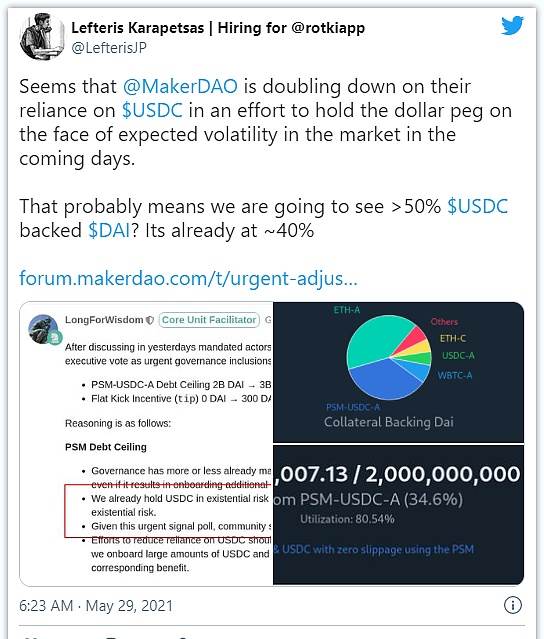Open the @MakerDAO mention

tap(180, 86)
